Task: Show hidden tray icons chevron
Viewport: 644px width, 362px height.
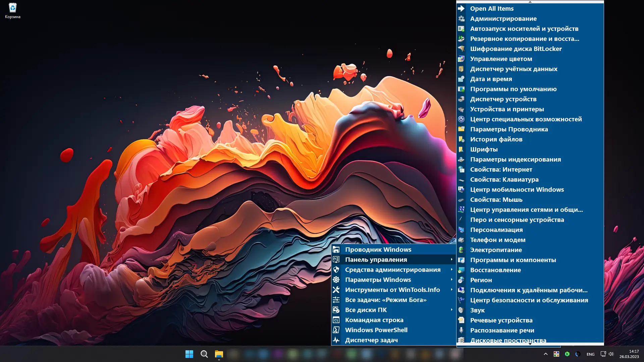Action: click(546, 354)
